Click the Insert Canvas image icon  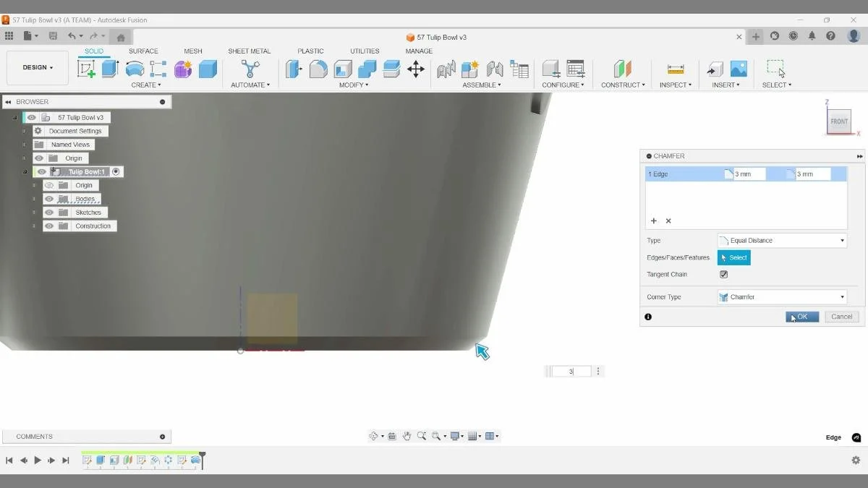739,69
